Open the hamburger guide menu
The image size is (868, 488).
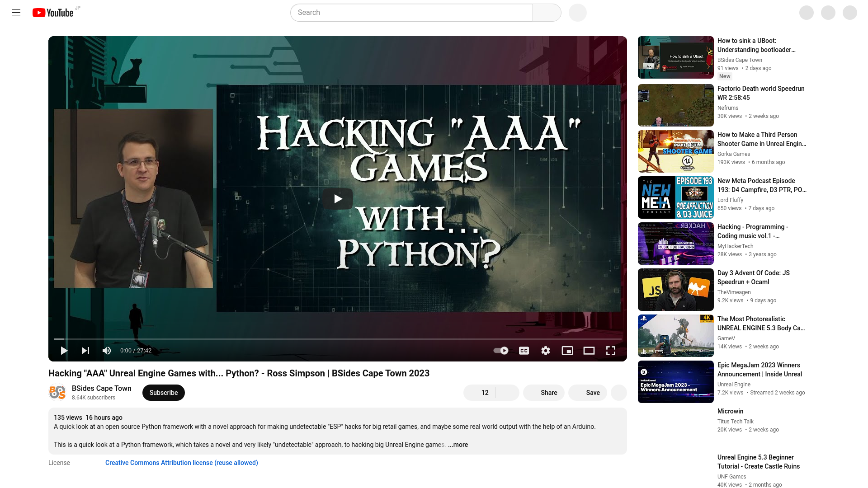(x=16, y=13)
